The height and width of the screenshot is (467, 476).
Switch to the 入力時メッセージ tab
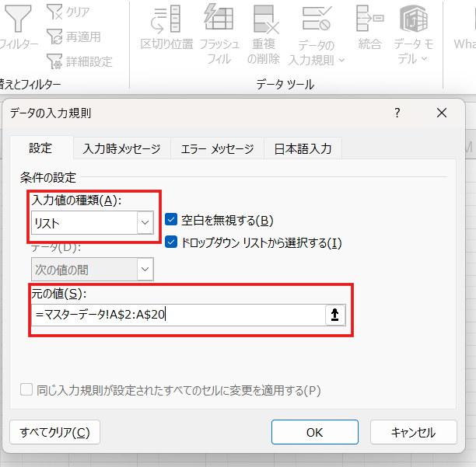pos(121,148)
